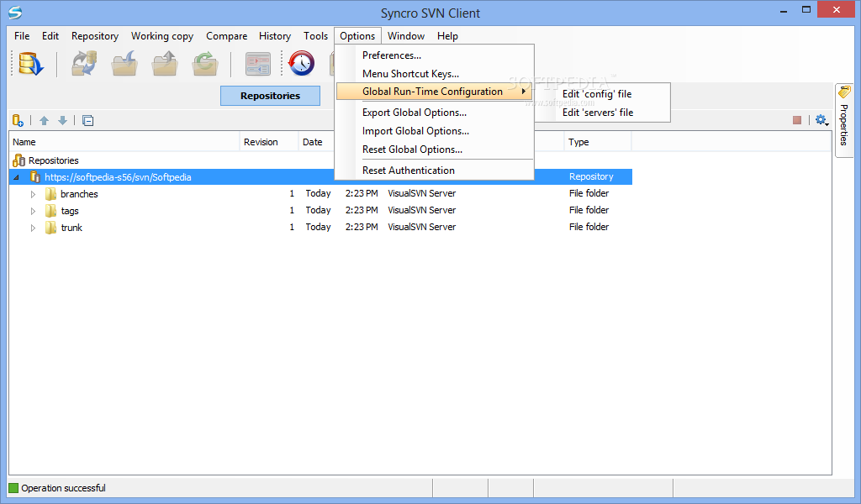Click the tags folder icon
Image resolution: width=861 pixels, height=504 pixels.
[50, 211]
